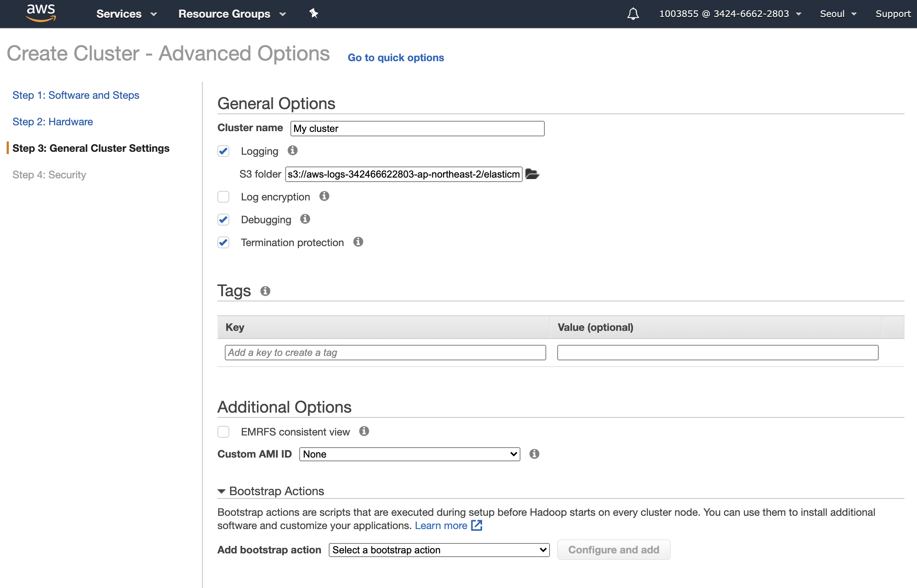Screen dimensions: 917x588
Task: Go to Step 2: Hardware
Action: [53, 122]
